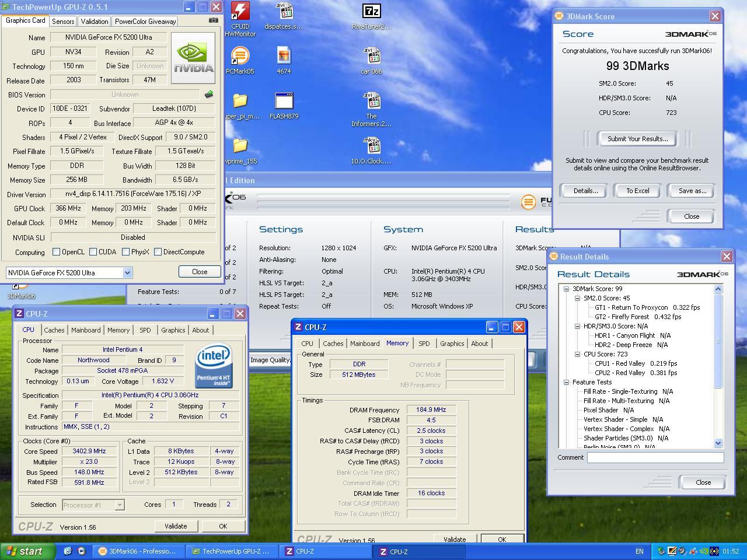Image resolution: width=747 pixels, height=560 pixels.
Task: Enable the OpenCL checkbox in GPU-Z
Action: (x=57, y=252)
